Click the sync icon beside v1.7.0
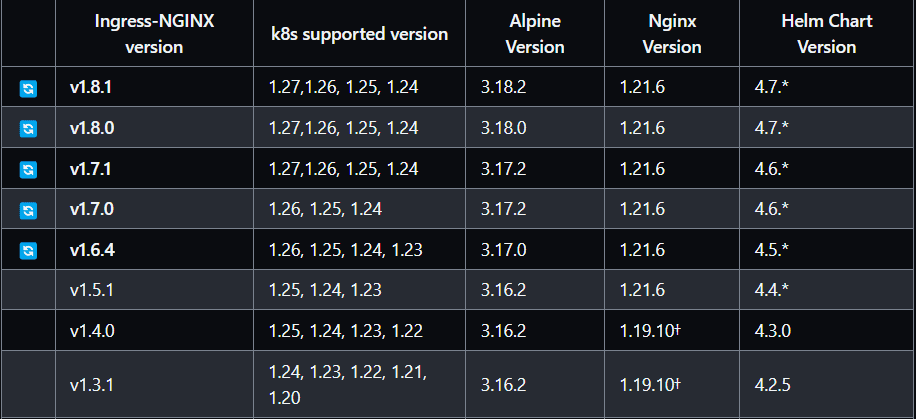The width and height of the screenshot is (916, 419). pyautogui.click(x=28, y=210)
